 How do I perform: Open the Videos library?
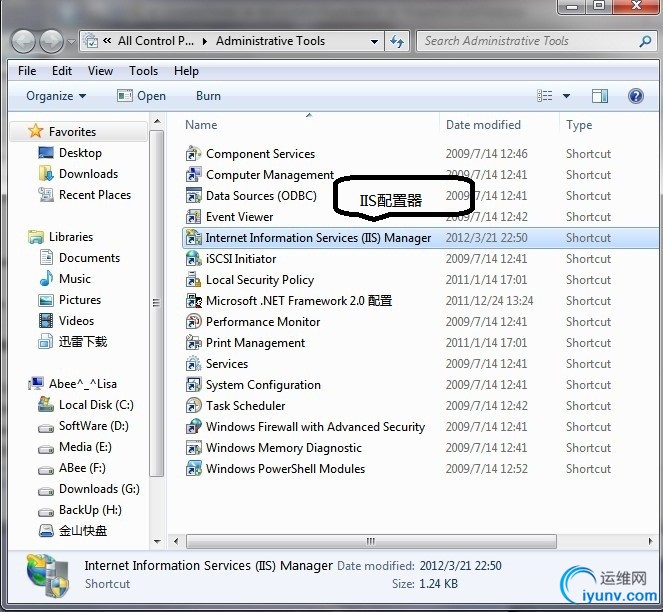pyautogui.click(x=76, y=321)
